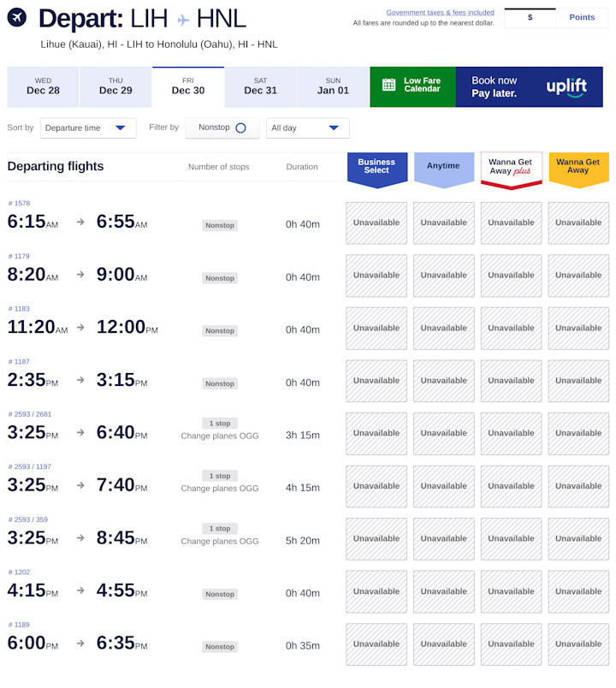Select the SUN Jan 01 date tab

(x=333, y=87)
